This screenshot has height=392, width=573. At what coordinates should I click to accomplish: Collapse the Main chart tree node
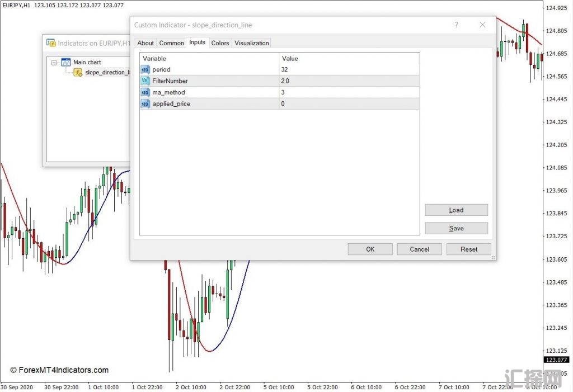[x=54, y=63]
